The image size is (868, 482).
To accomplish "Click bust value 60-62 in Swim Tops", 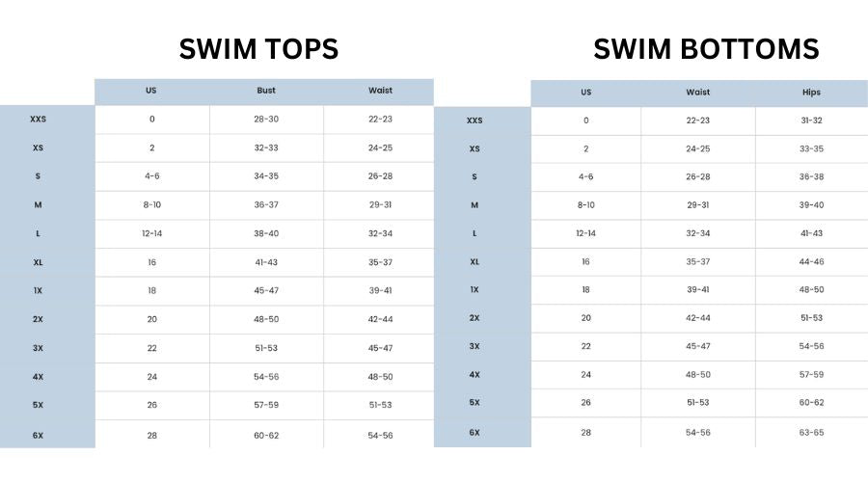I will [x=266, y=435].
